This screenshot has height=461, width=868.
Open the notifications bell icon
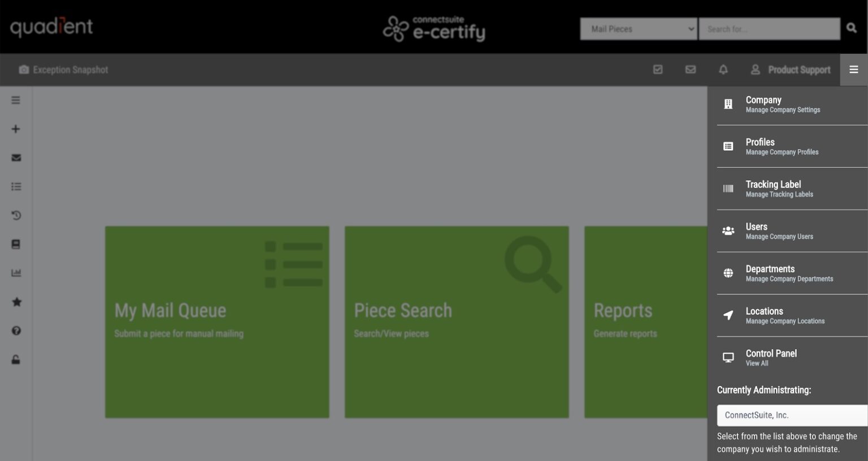[x=723, y=69]
